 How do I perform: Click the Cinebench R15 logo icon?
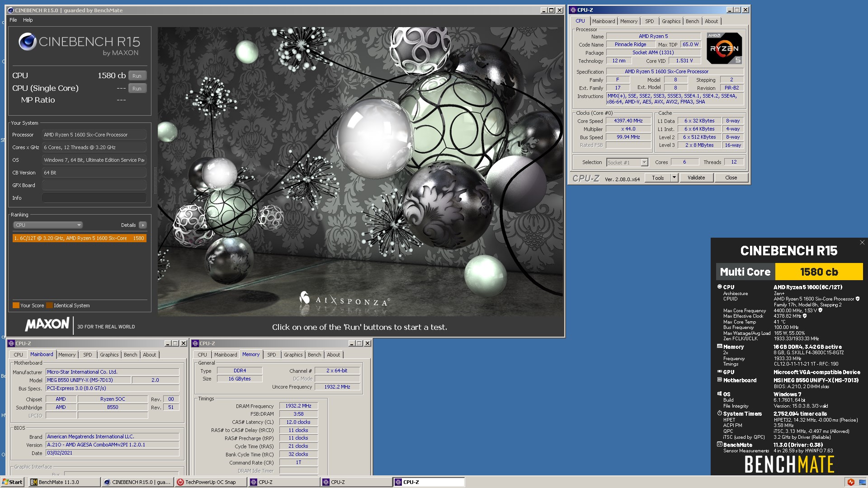point(27,42)
